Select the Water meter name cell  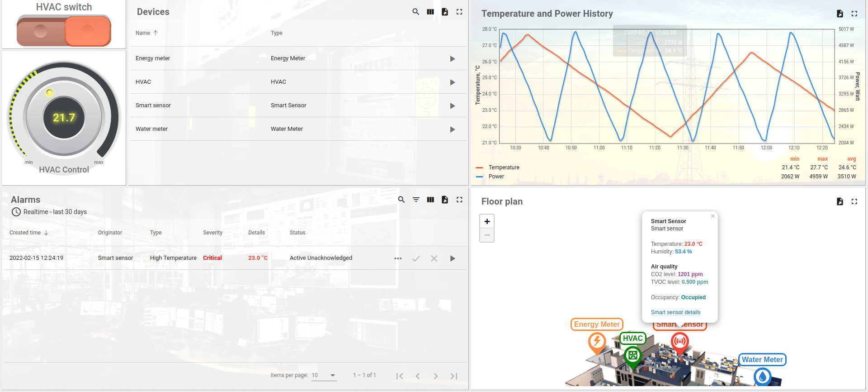click(151, 129)
